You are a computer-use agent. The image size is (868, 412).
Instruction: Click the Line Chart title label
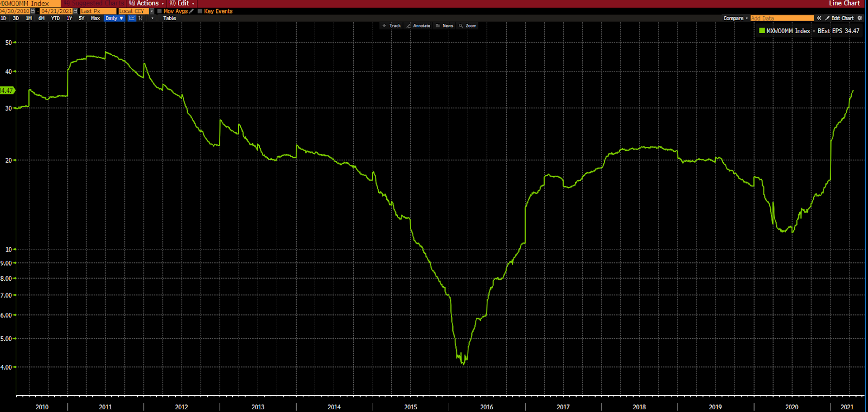844,3
